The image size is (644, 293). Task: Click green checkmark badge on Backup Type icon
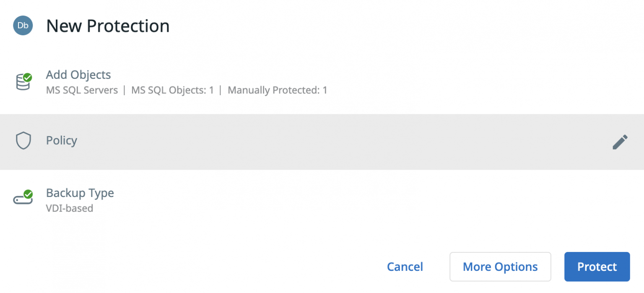point(28,194)
